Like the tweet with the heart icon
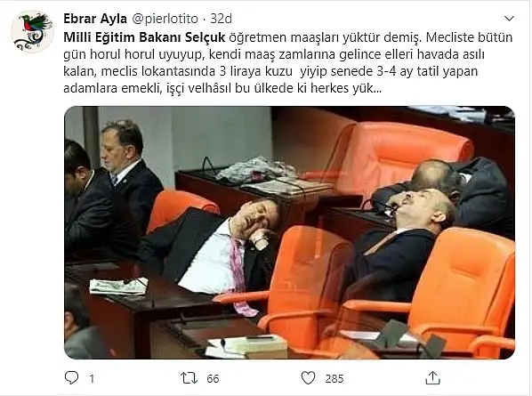Screen dimensions: 532x396 point(308,378)
